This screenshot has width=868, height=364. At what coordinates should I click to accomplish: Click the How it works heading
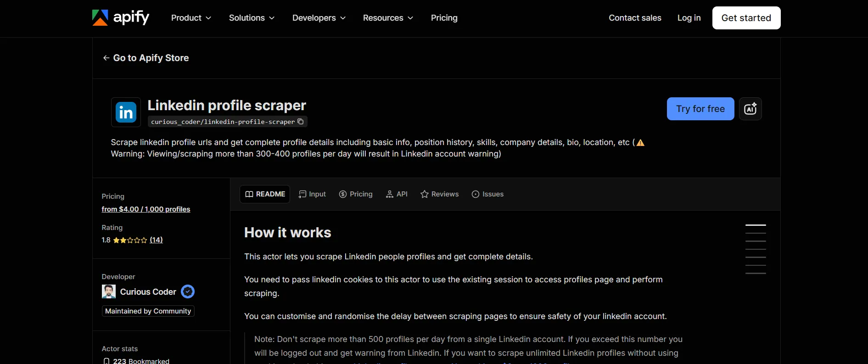tap(288, 233)
